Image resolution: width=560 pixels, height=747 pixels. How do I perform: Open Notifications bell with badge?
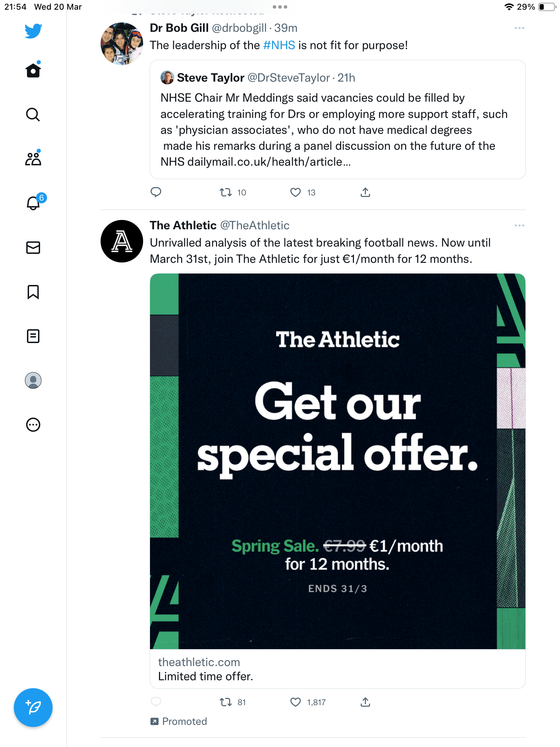pos(34,203)
